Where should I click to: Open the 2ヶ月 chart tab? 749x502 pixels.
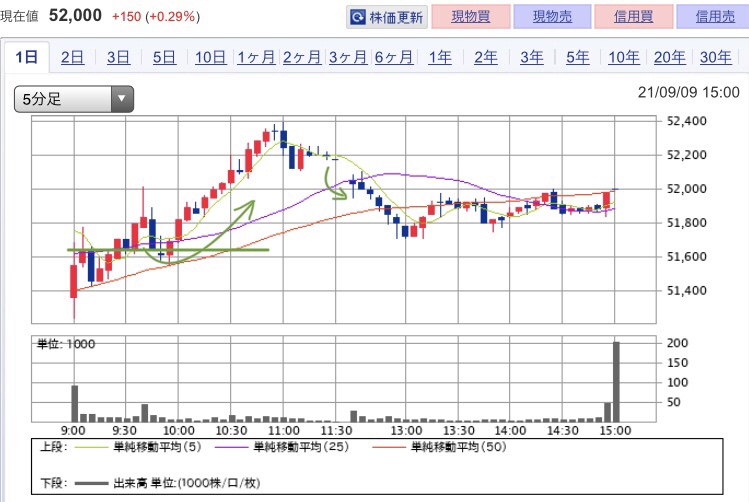pos(302,57)
